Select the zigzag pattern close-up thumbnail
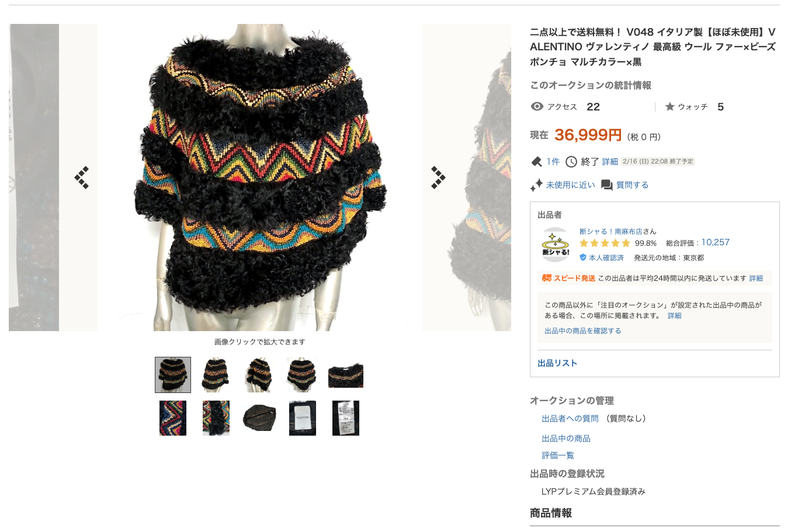 pos(173,418)
